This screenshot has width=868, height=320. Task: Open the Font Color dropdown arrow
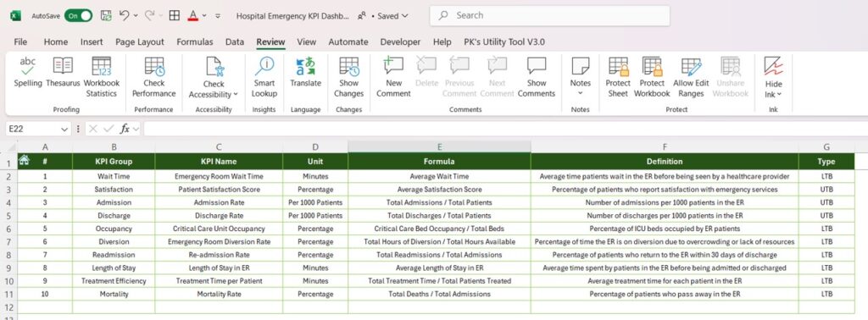(205, 16)
